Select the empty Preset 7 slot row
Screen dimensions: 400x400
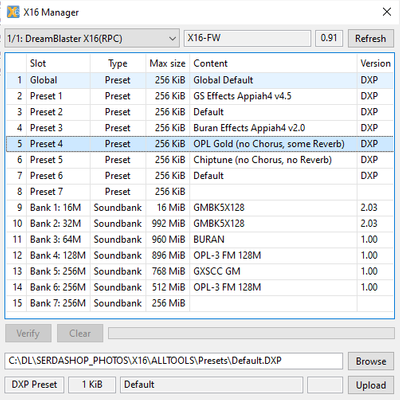pyautogui.click(x=200, y=192)
